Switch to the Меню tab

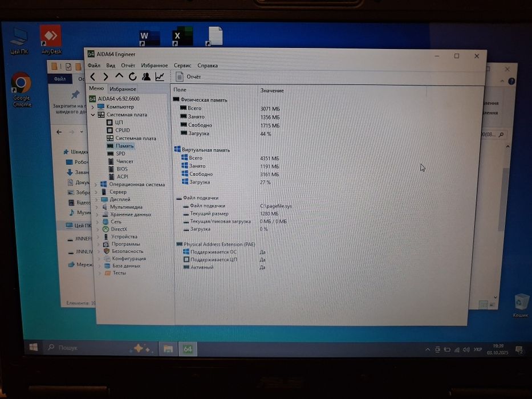(96, 88)
